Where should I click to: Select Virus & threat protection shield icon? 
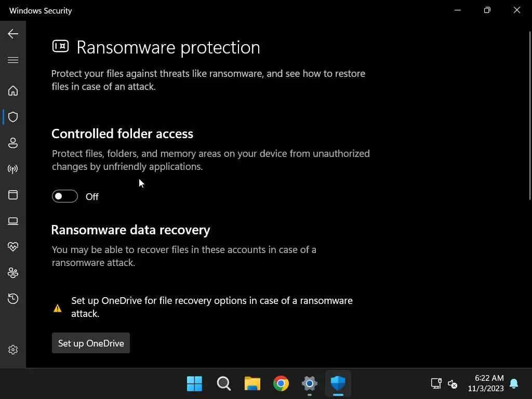[13, 117]
